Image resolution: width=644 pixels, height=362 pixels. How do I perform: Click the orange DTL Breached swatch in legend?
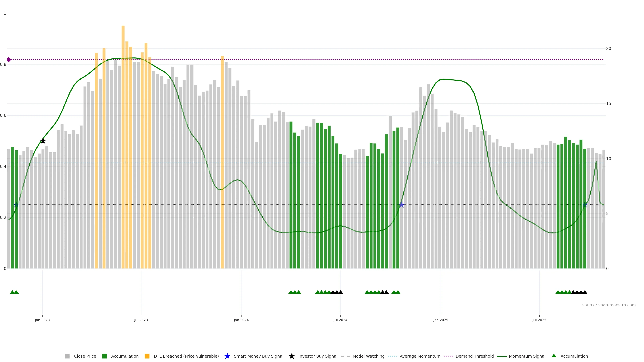(x=147, y=356)
